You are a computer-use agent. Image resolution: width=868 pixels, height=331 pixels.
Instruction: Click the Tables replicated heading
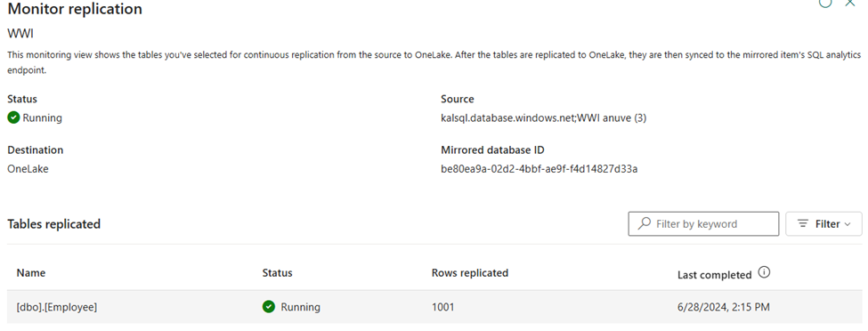click(53, 224)
